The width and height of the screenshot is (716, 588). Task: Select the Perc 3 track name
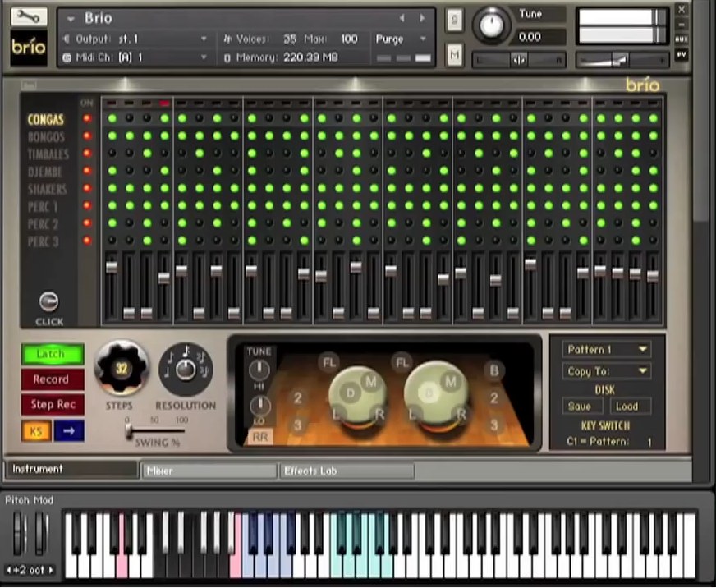pos(43,241)
